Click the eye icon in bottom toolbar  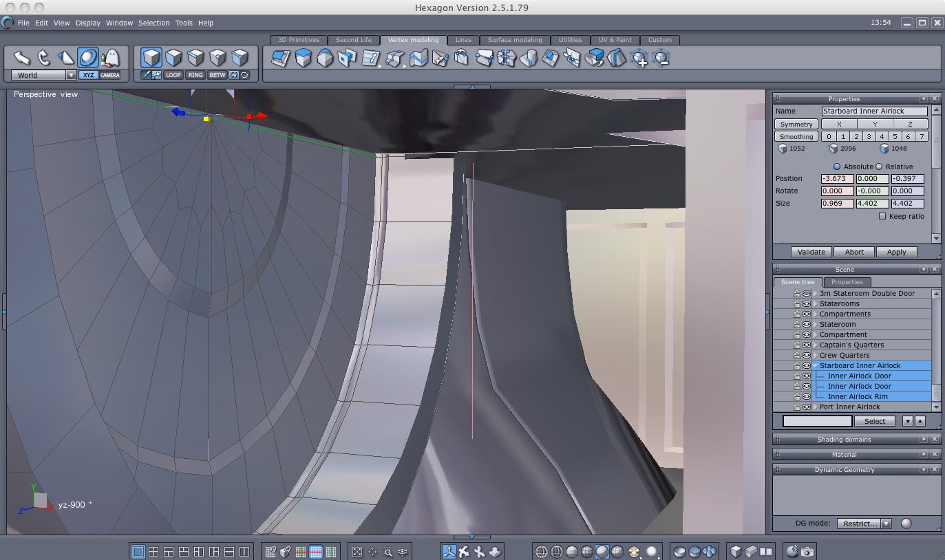403,551
